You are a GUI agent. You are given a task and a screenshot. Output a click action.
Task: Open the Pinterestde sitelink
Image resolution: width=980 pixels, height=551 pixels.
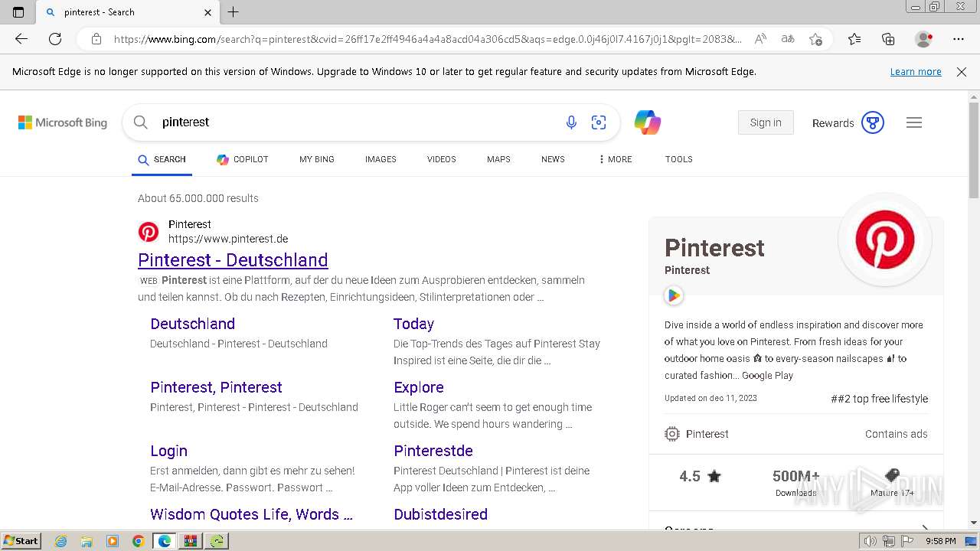click(x=433, y=451)
